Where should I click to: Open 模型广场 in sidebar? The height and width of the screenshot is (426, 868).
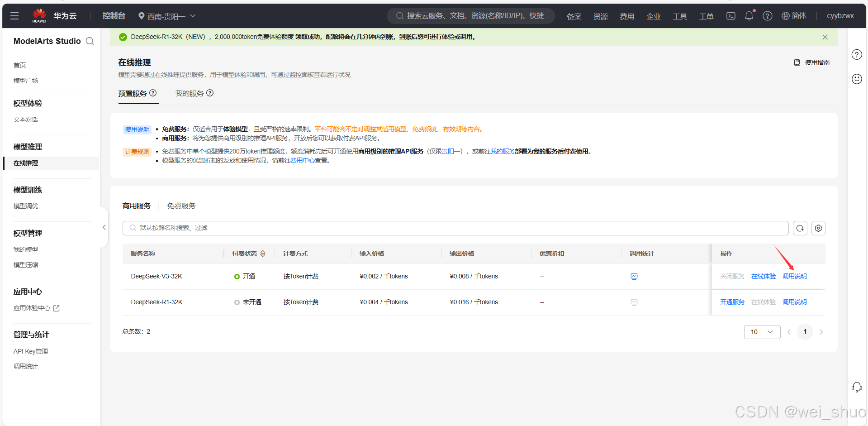26,81
